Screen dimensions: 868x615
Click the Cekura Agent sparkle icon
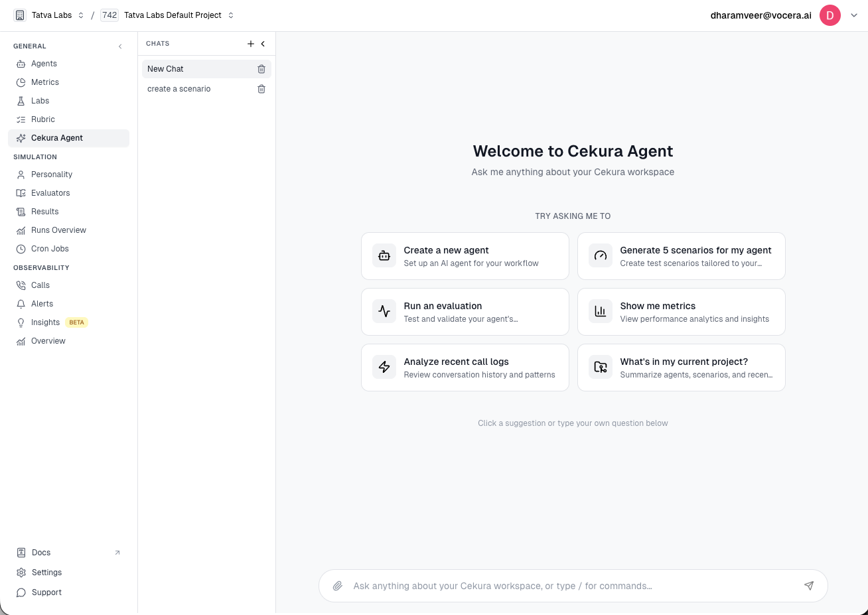(x=21, y=138)
